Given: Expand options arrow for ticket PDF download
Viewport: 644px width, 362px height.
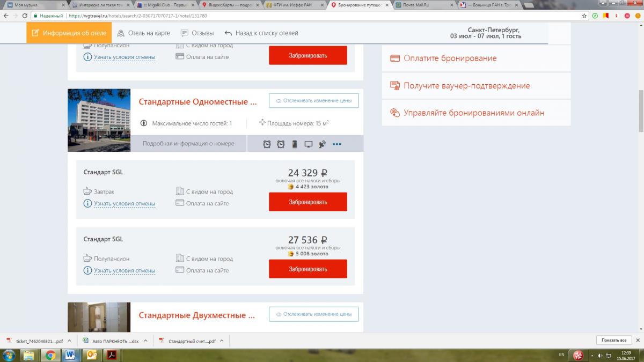Looking at the screenshot, I should click(x=70, y=341).
